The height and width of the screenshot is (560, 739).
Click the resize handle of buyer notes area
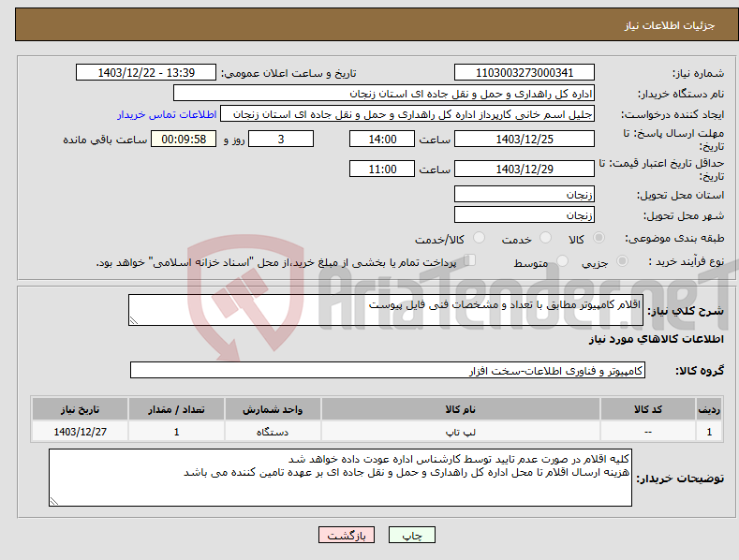(54, 501)
